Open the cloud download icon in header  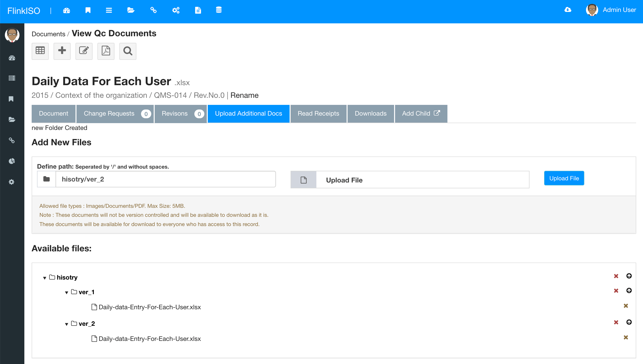coord(568,10)
